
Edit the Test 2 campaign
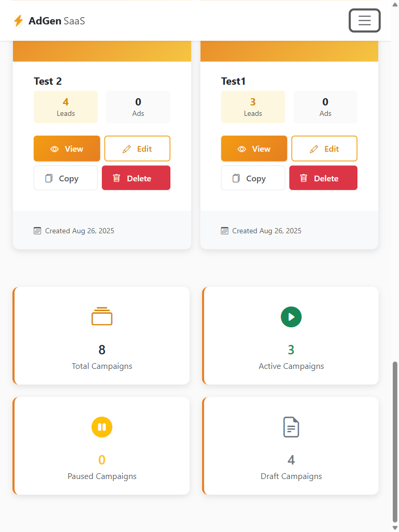click(x=137, y=149)
